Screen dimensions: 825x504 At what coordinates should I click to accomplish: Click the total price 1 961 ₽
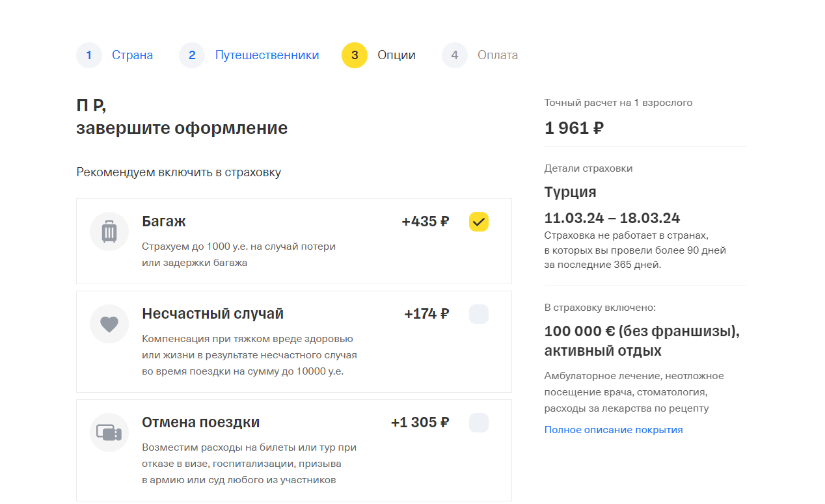pyautogui.click(x=574, y=128)
